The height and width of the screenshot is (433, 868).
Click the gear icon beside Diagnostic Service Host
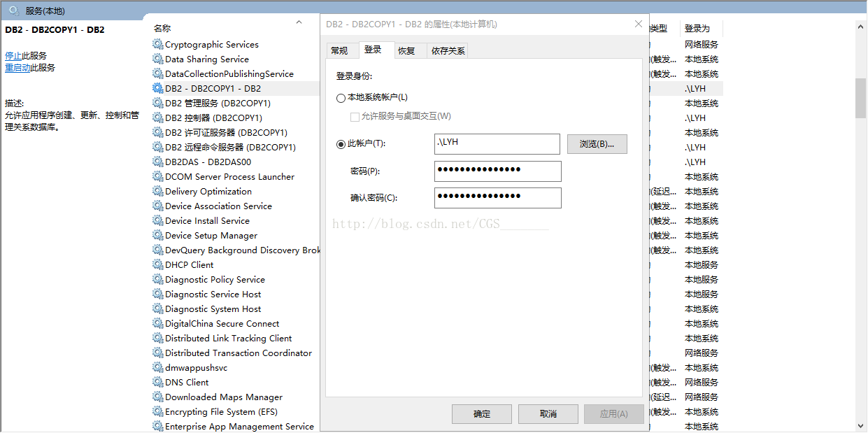[x=158, y=294]
